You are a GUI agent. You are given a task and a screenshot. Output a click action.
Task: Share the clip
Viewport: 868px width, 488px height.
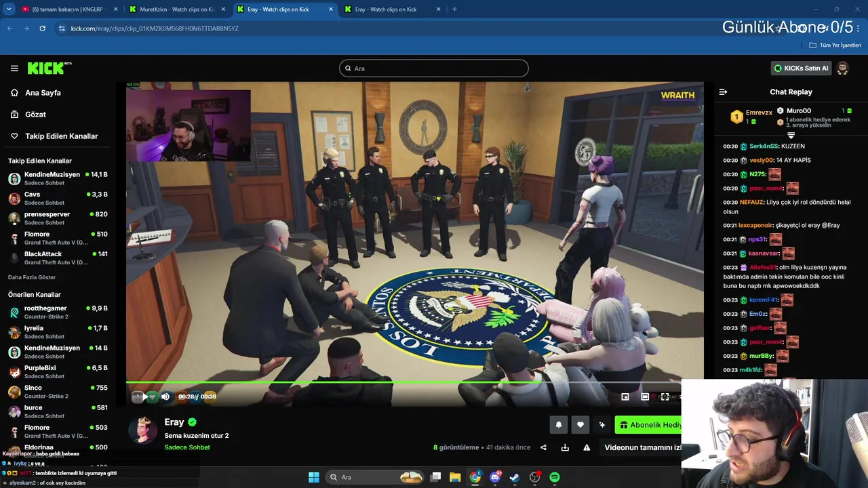coord(543,447)
